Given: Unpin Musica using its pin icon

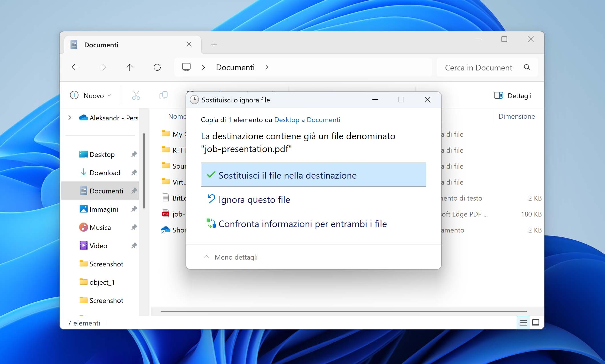Looking at the screenshot, I should pyautogui.click(x=134, y=227).
